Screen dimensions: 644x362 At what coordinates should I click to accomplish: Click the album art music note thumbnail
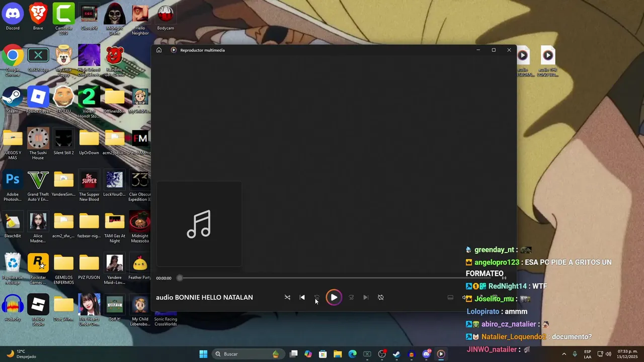coord(199,224)
